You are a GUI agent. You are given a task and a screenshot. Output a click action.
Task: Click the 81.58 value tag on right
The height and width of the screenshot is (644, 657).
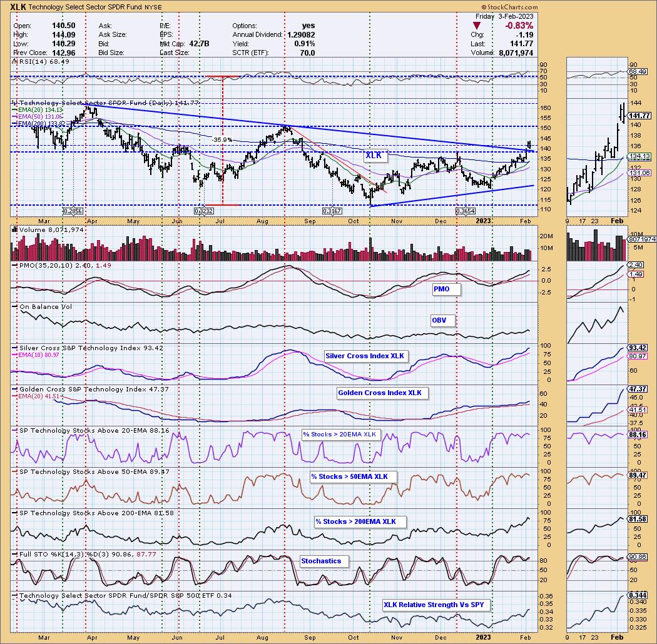click(x=638, y=520)
